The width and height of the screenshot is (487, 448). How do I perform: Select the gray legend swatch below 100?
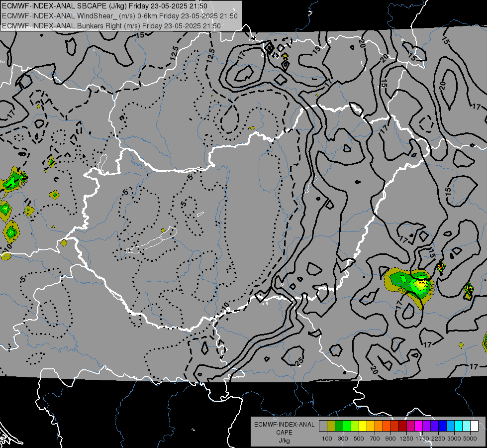pos(323,426)
